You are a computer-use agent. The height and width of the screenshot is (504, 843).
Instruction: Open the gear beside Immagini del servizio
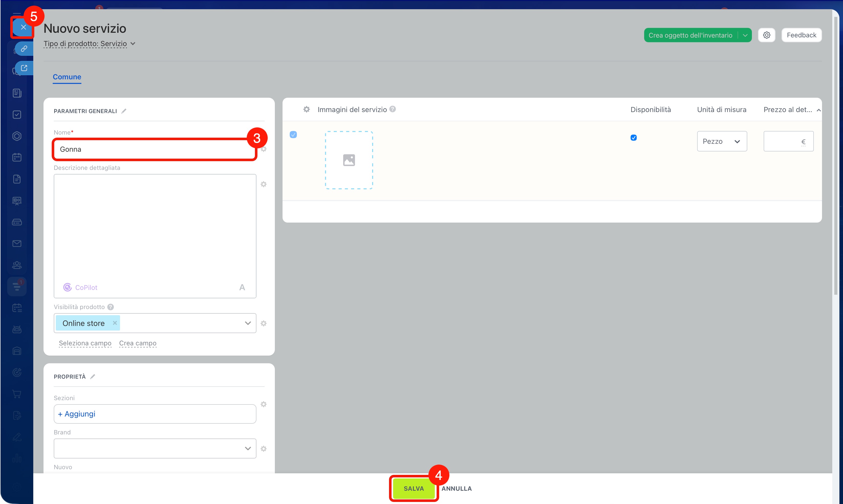click(x=306, y=109)
